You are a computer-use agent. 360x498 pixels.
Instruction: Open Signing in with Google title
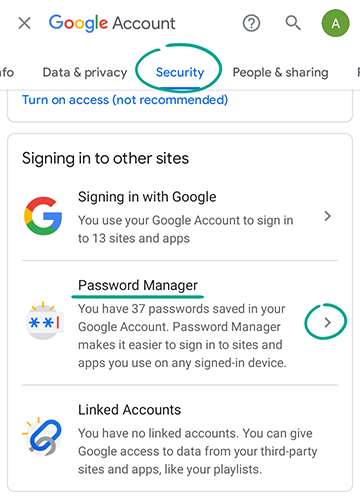point(147,197)
